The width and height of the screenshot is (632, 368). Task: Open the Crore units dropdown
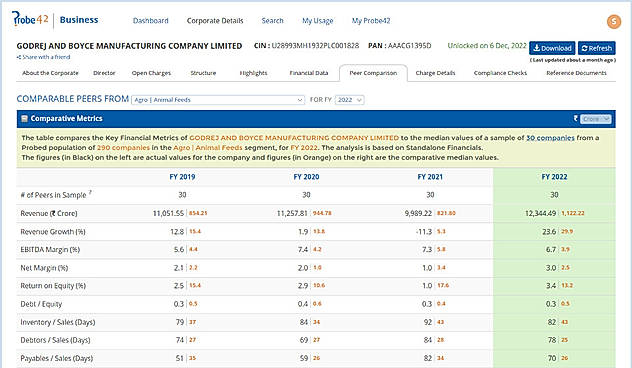tap(596, 119)
